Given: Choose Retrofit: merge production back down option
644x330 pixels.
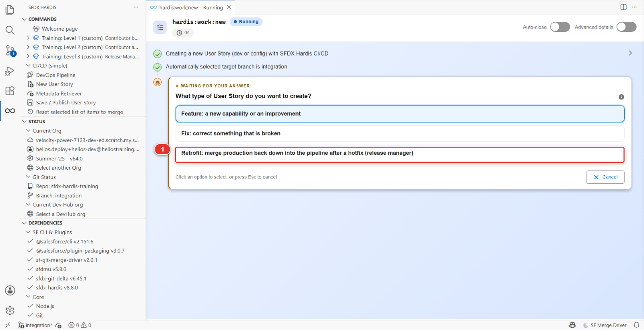Looking at the screenshot, I should 400,154.
